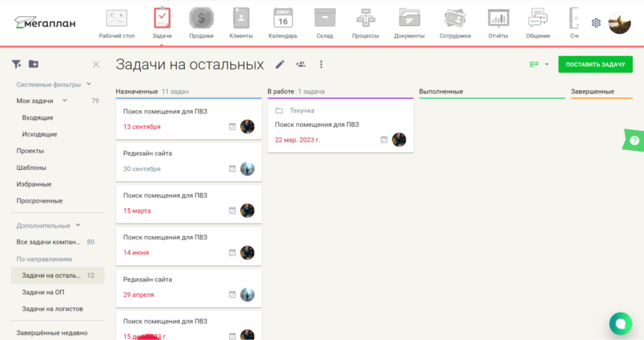Switch view mode with green list icon
The width and height of the screenshot is (644, 340).
tap(534, 65)
